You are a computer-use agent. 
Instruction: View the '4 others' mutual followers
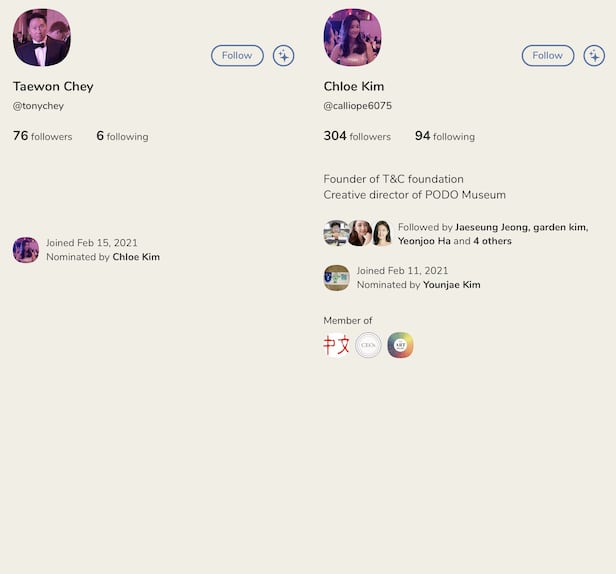492,241
